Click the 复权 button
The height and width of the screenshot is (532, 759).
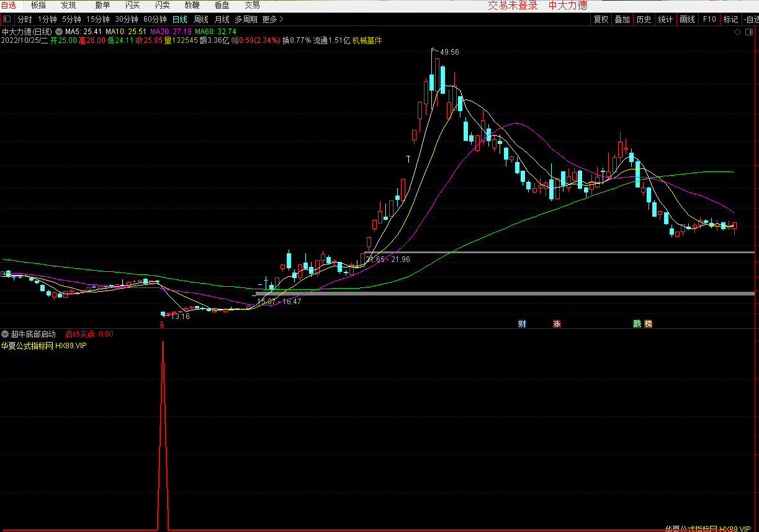601,19
